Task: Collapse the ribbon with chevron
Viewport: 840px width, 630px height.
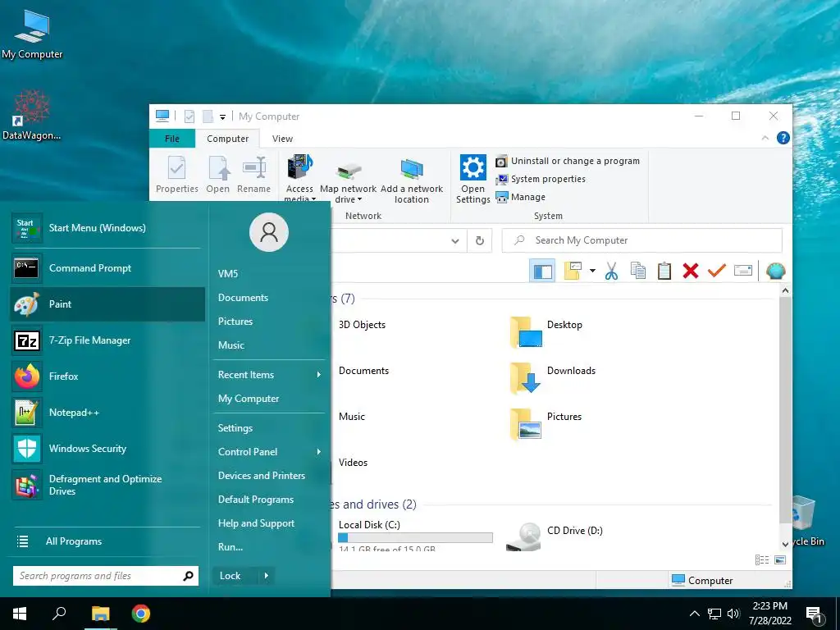Action: coord(765,138)
